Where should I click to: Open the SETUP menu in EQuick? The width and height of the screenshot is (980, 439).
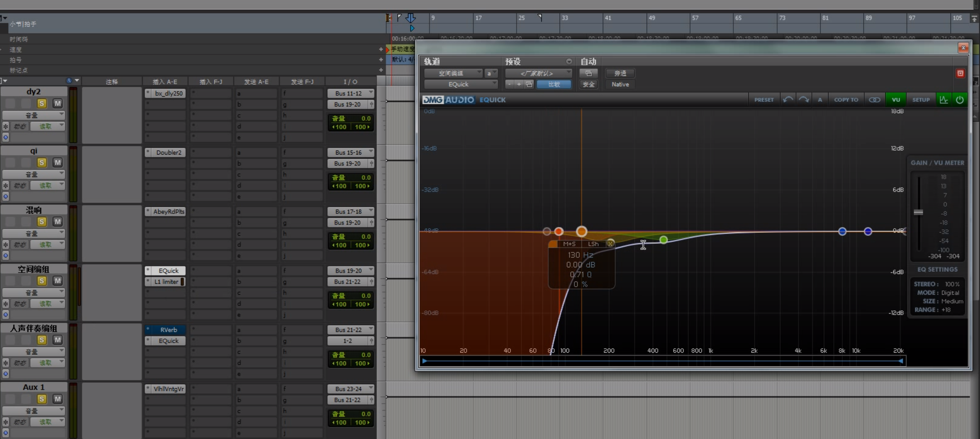click(x=921, y=100)
